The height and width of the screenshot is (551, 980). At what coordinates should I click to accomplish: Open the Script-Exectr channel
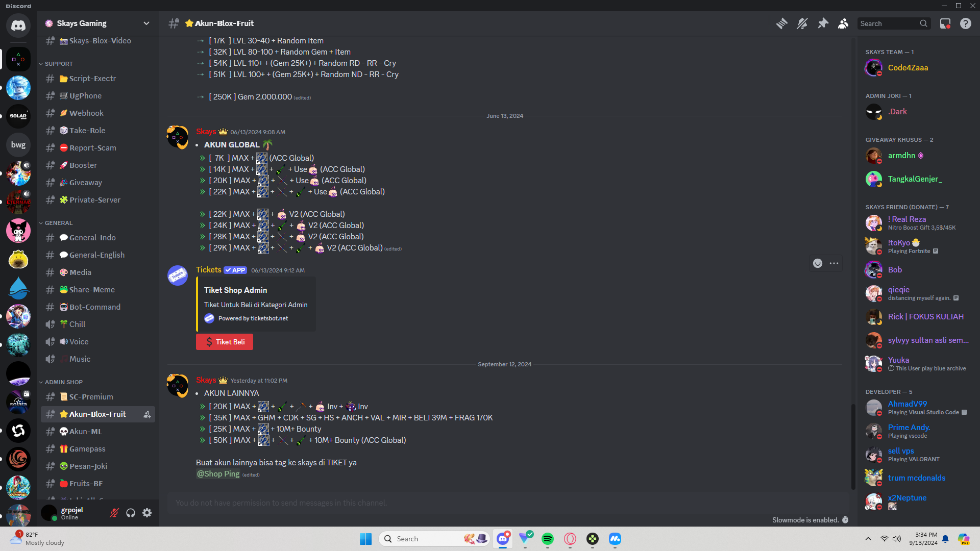98,79
